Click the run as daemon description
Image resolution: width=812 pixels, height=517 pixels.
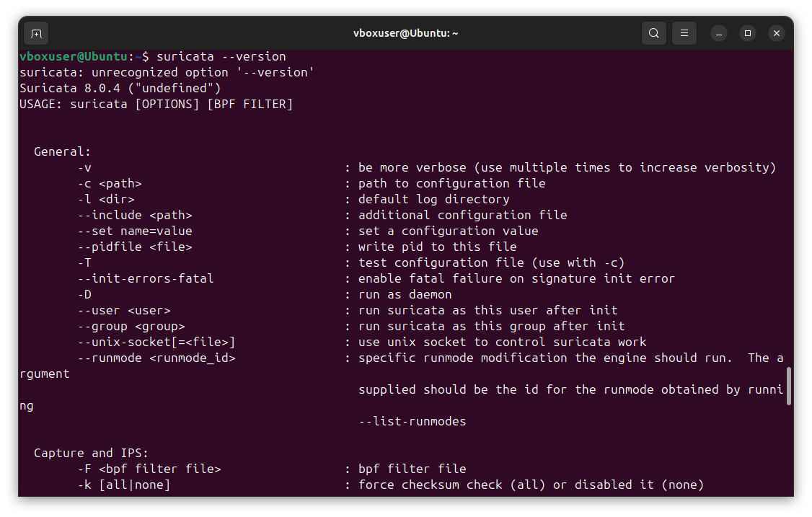tap(403, 293)
